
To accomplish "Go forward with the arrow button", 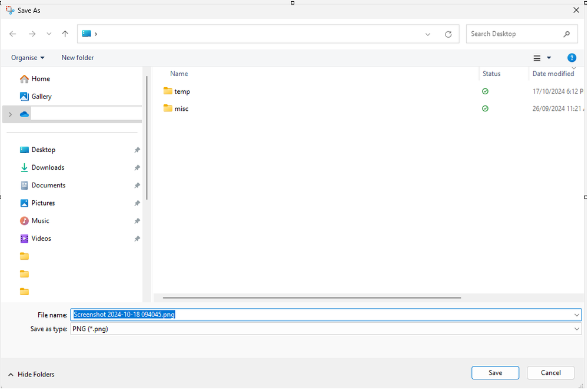I will click(x=32, y=34).
